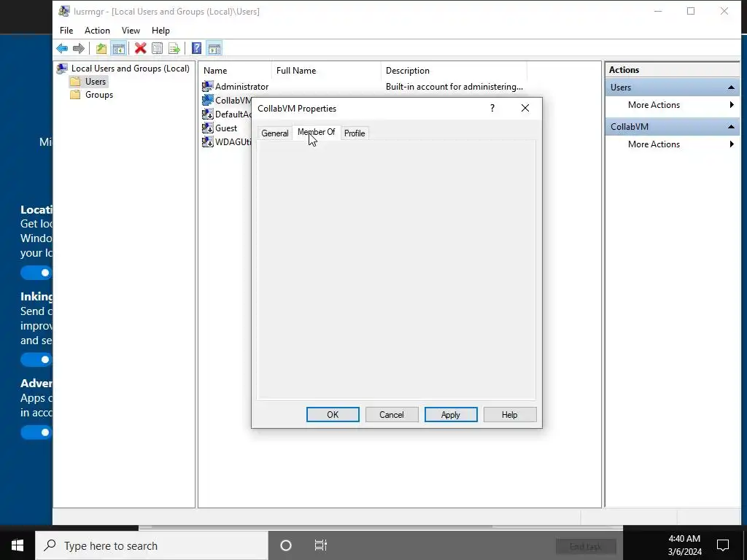
Task: Switch to the Profile tab
Action: pyautogui.click(x=355, y=133)
